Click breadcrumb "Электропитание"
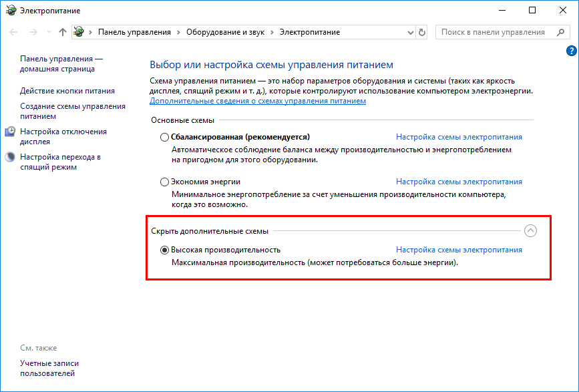Screen dimensions: 579x392 coord(309,32)
